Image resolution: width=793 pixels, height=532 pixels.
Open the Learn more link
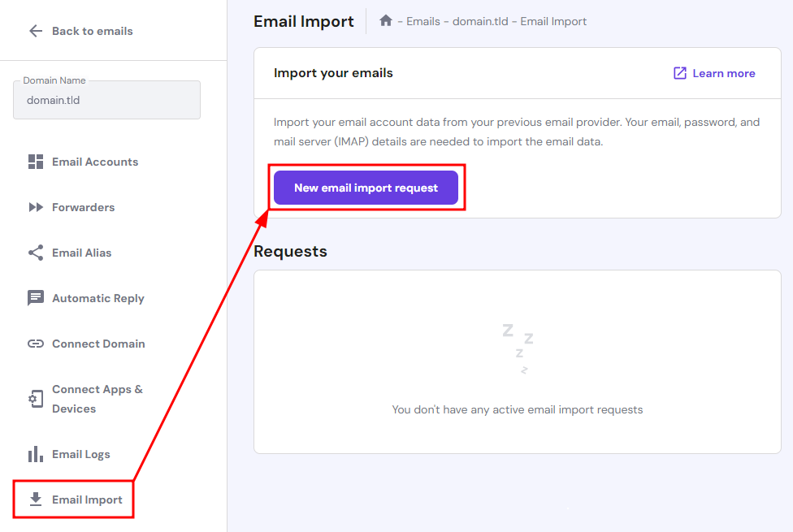[723, 73]
